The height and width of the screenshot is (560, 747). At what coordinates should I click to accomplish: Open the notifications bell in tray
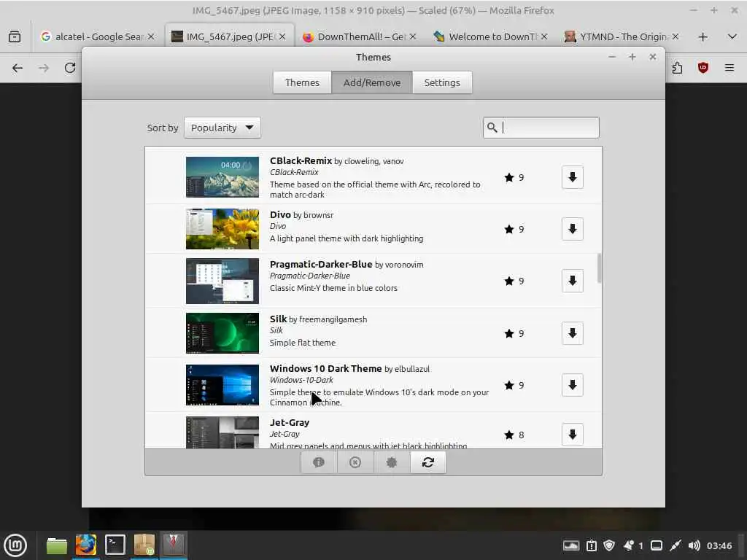629,545
